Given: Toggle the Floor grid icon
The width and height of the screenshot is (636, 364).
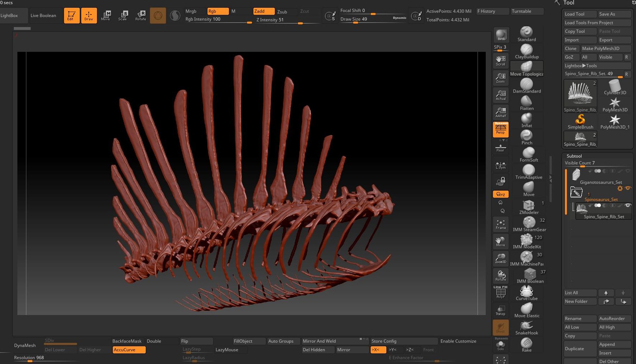Looking at the screenshot, I should (x=501, y=147).
